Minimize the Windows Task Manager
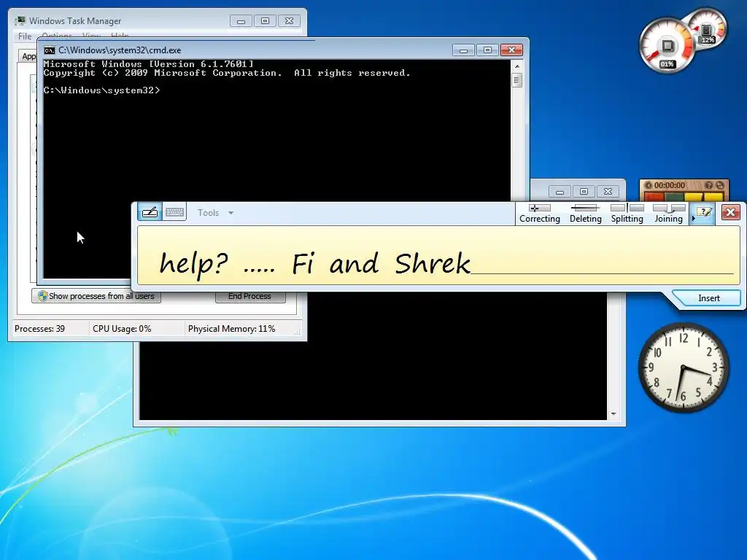 (241, 21)
